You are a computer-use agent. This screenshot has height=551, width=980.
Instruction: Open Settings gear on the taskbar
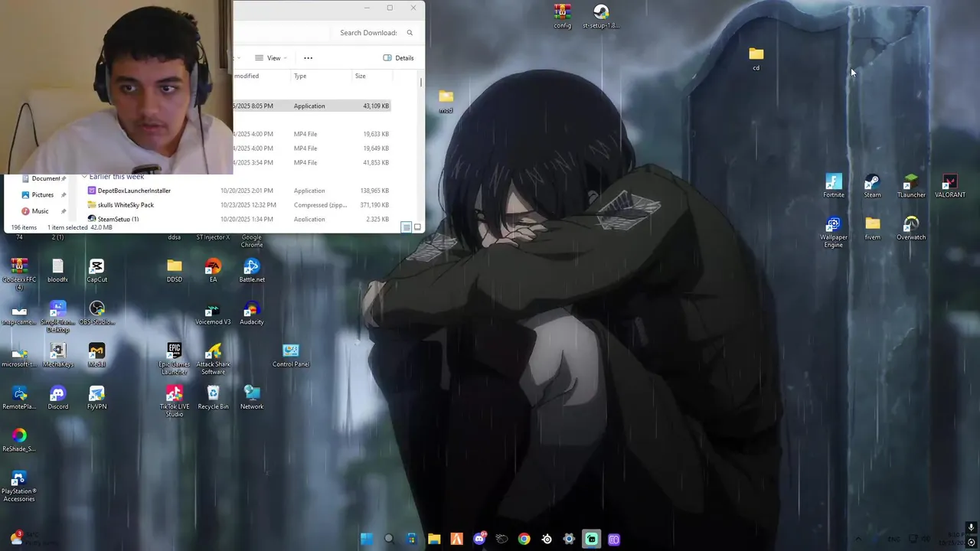click(x=569, y=539)
